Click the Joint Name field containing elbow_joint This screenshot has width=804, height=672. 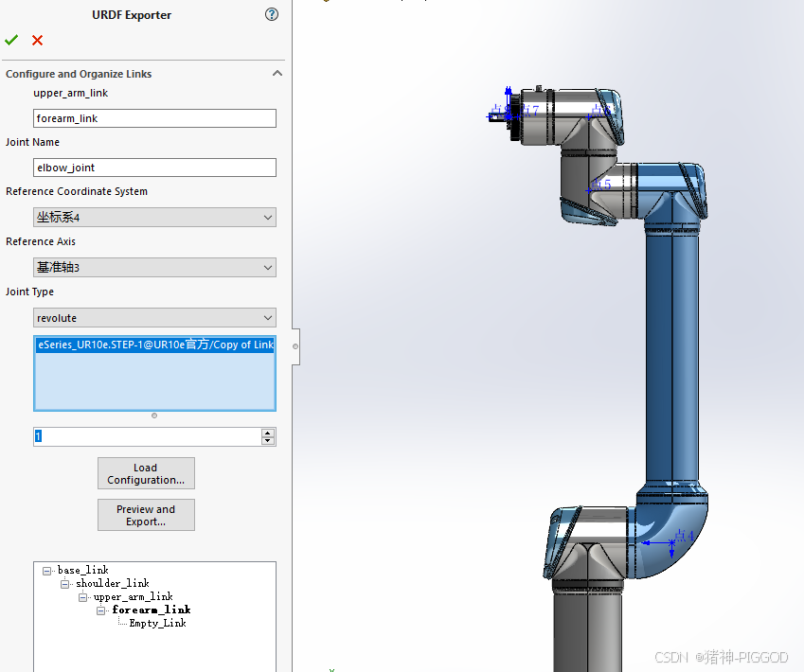[x=154, y=167]
